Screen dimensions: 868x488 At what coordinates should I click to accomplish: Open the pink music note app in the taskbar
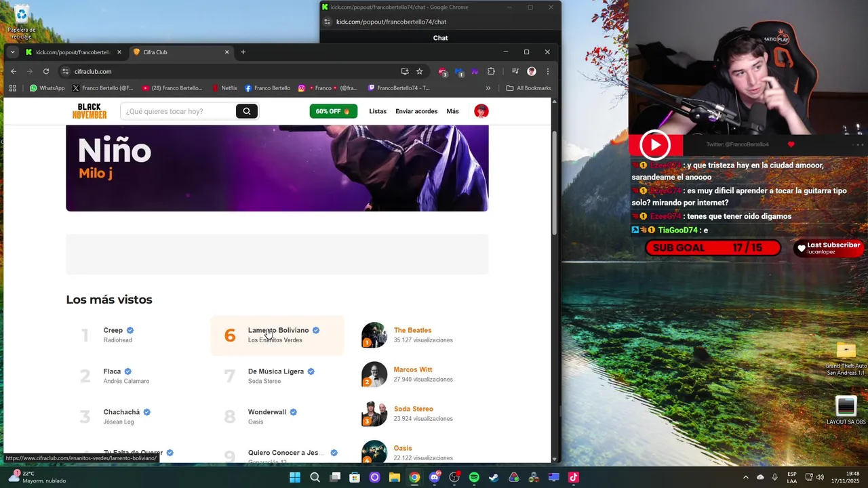click(573, 477)
